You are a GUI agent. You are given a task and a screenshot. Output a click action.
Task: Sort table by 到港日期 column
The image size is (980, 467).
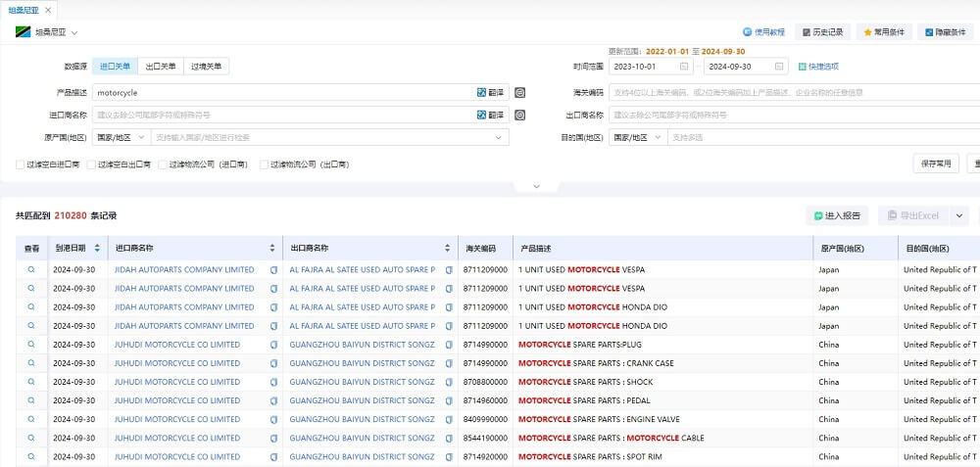(x=97, y=248)
